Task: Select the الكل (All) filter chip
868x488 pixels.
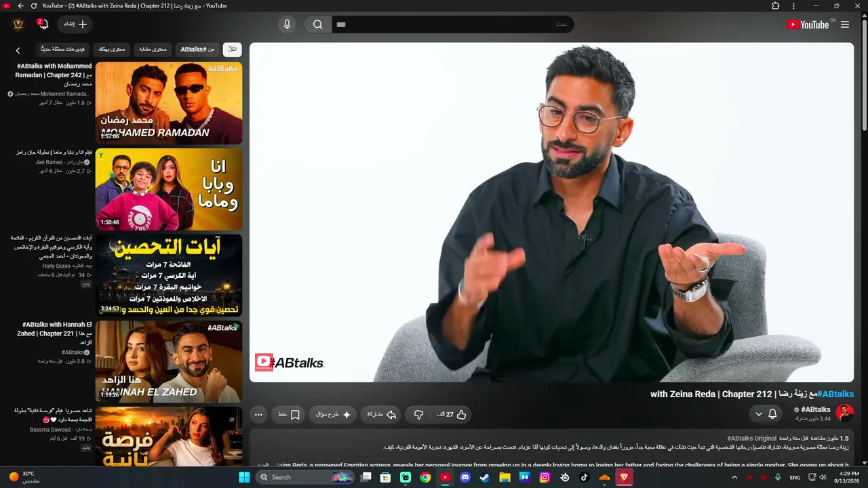Action: (233, 49)
